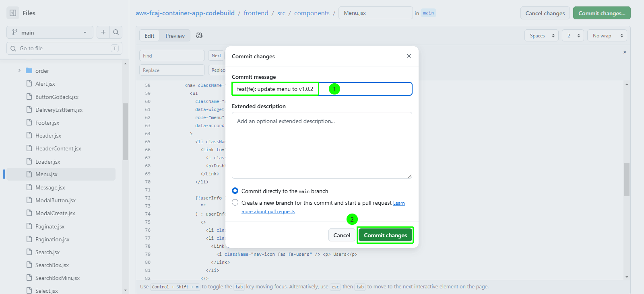Click the search files magnifier icon
The image size is (644, 294).
[116, 32]
